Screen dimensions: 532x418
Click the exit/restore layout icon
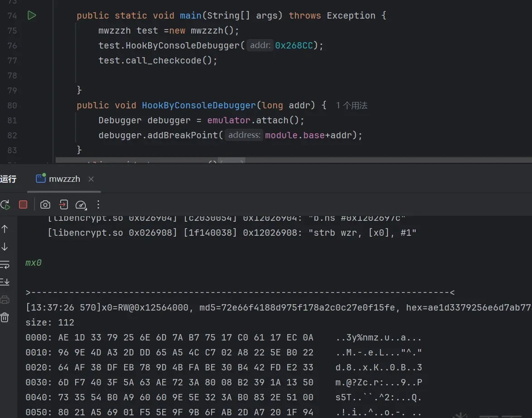[x=63, y=204]
